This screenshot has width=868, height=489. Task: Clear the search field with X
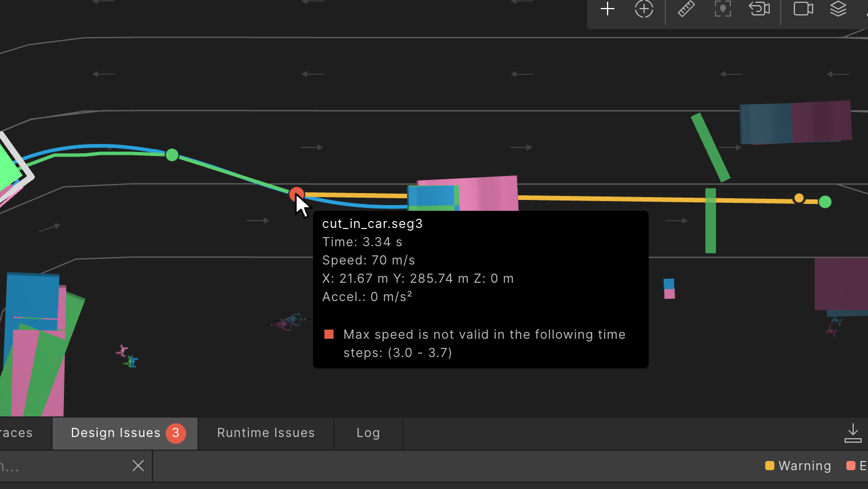click(138, 466)
